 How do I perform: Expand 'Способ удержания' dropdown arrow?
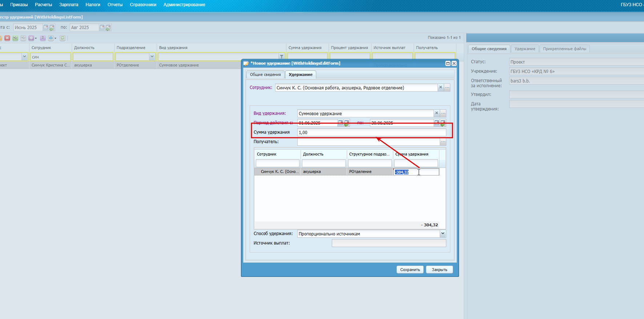(443, 234)
